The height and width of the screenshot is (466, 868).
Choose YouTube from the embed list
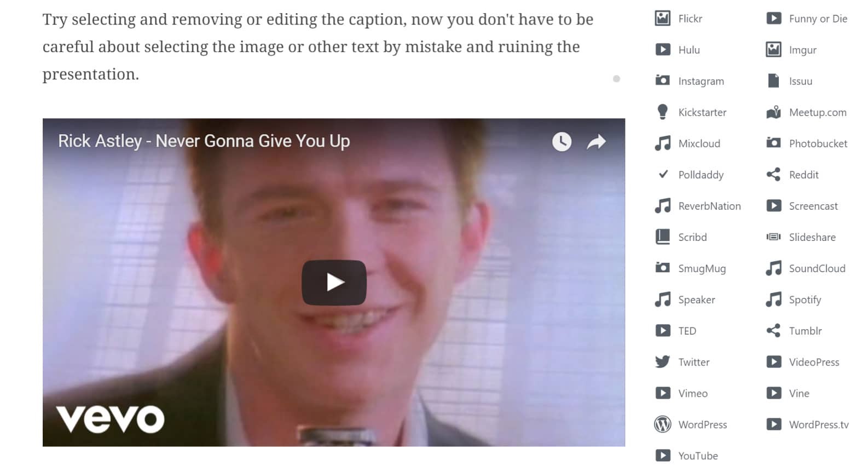click(687, 456)
